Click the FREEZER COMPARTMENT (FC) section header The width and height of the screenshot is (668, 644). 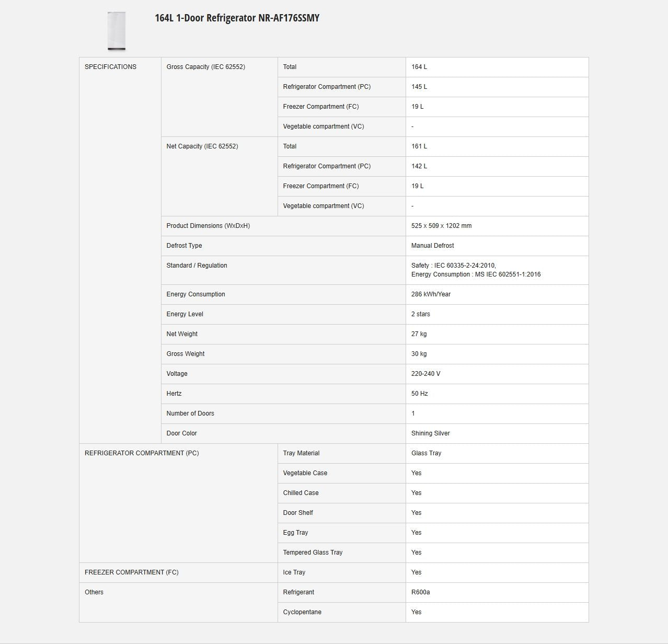coord(131,572)
